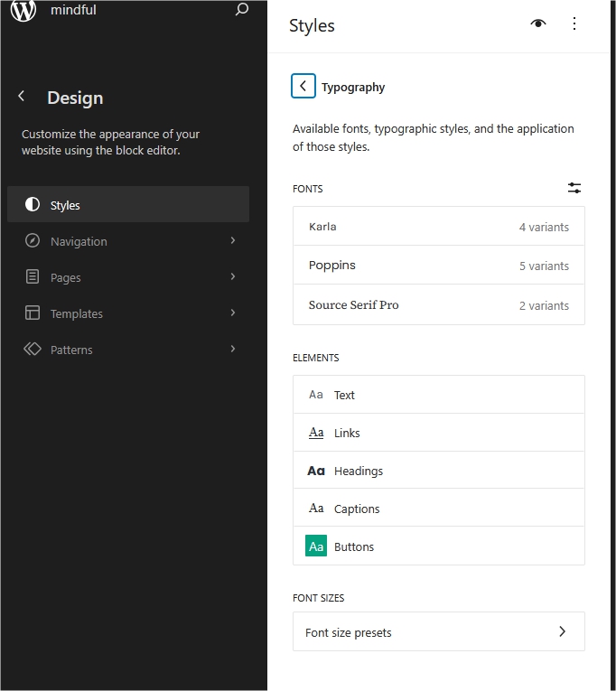Open Links element typography
616x691 pixels.
point(438,433)
